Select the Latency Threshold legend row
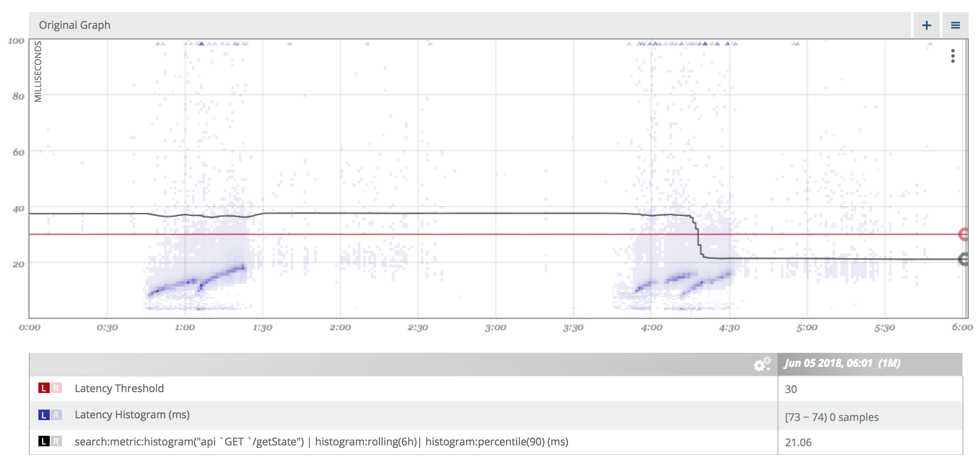 [496, 389]
